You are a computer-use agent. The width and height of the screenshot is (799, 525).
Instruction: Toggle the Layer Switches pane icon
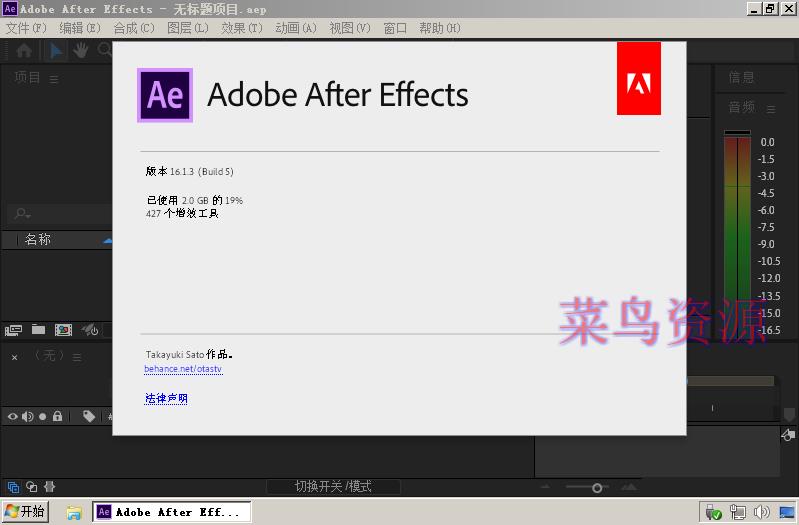[x=13, y=487]
